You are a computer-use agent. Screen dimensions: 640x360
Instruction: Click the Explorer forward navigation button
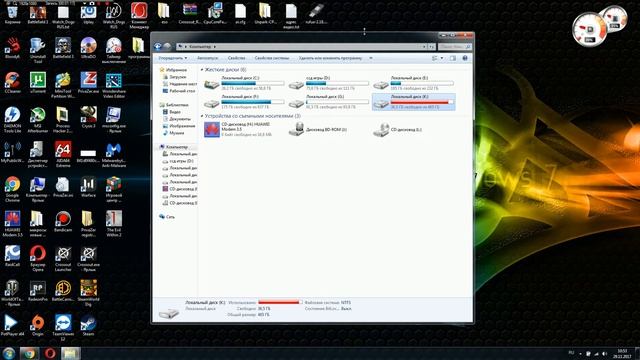167,47
